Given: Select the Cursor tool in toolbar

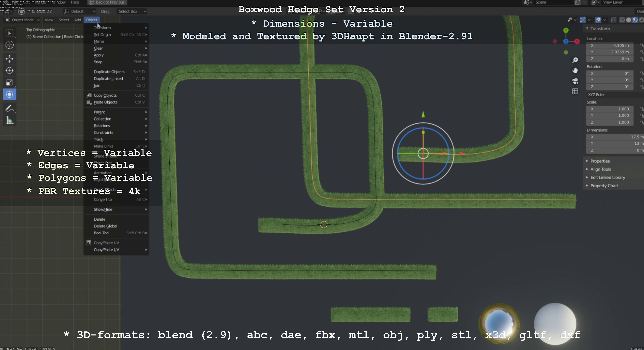Looking at the screenshot, I should point(10,45).
